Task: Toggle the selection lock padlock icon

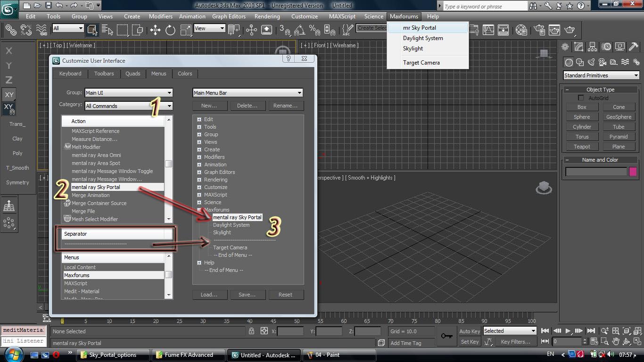Action: click(x=252, y=331)
